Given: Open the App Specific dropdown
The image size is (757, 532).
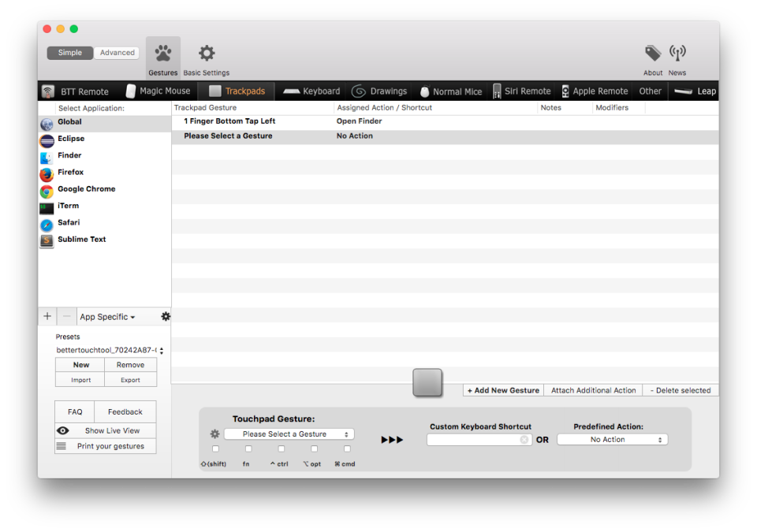Looking at the screenshot, I should 106,316.
